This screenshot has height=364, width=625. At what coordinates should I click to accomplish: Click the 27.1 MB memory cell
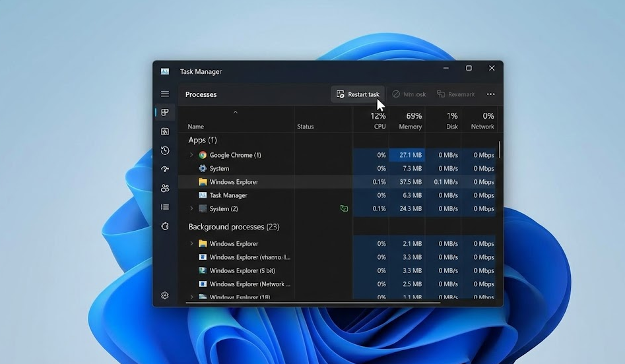[407, 155]
